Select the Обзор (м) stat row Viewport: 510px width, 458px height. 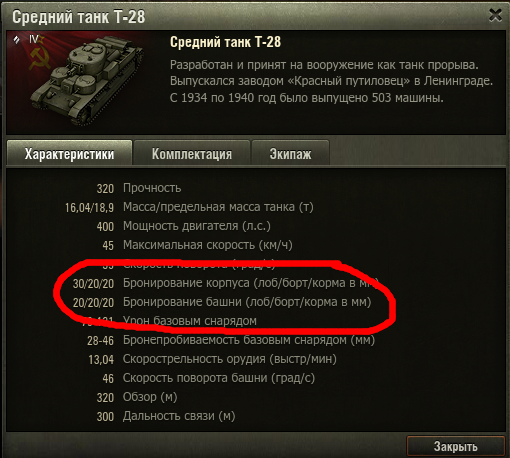click(137, 397)
